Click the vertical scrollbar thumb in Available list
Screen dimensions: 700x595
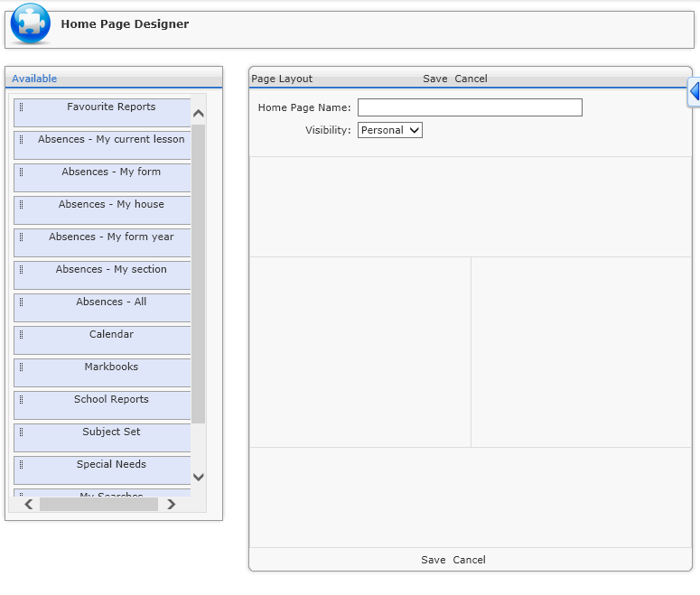pos(199,274)
